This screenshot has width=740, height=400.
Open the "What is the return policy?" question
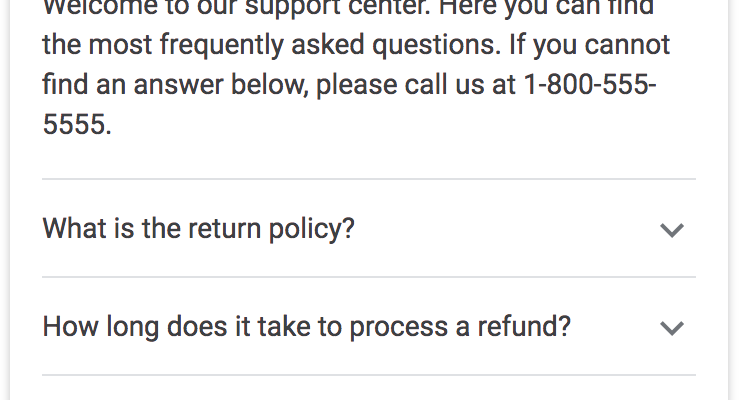pyautogui.click(x=198, y=229)
